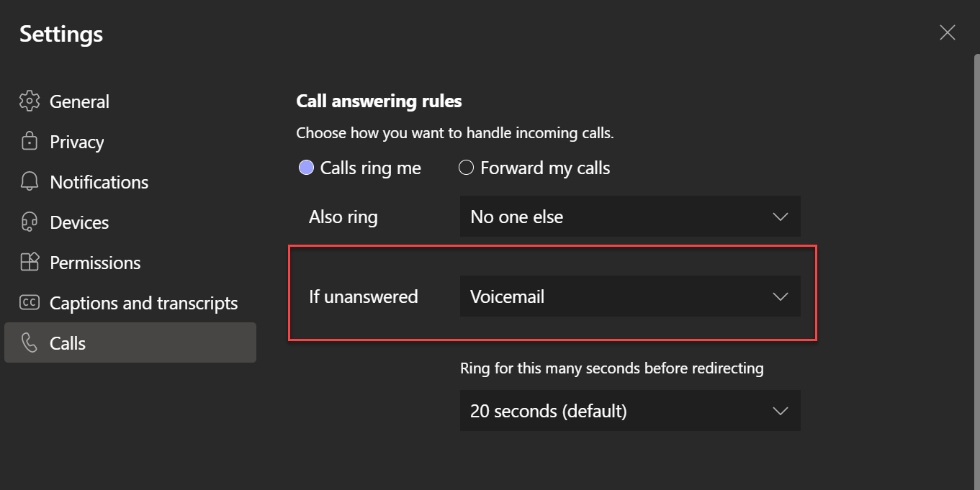Switch incoming call handling to Forward my calls
This screenshot has width=980, height=490.
466,167
